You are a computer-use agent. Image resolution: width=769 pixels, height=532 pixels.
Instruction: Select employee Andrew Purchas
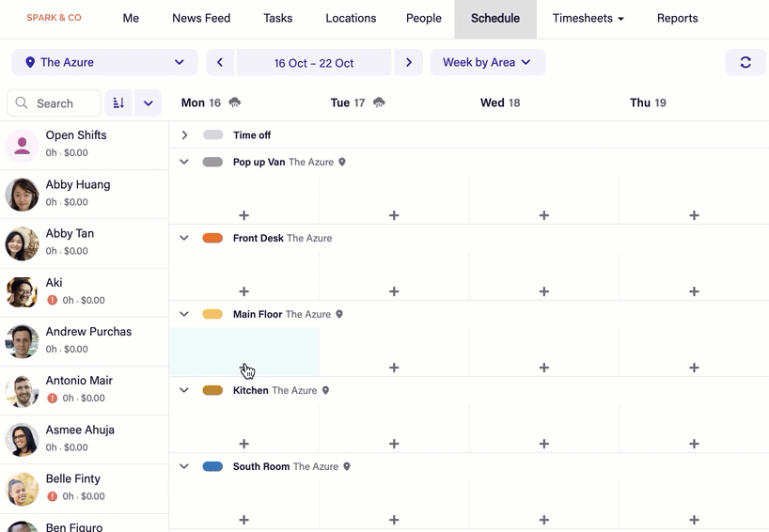[x=85, y=342]
